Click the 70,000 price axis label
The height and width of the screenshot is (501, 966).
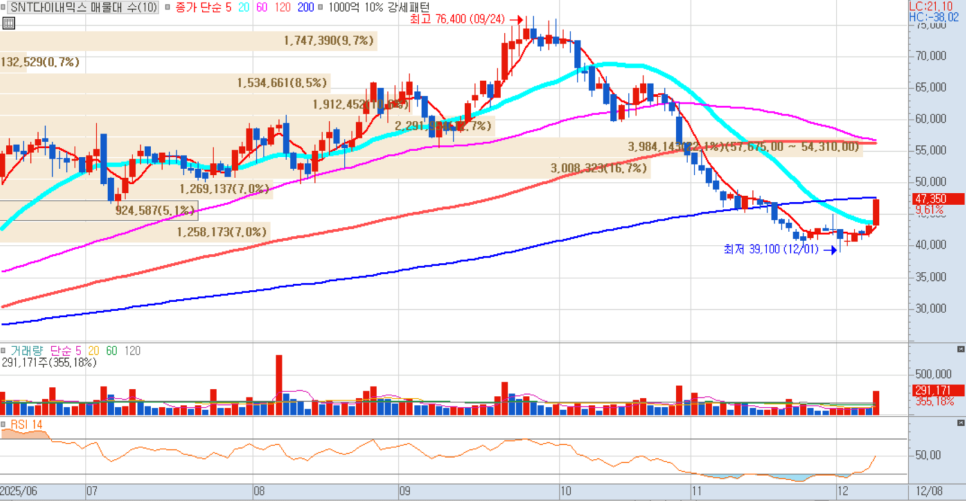931,56
